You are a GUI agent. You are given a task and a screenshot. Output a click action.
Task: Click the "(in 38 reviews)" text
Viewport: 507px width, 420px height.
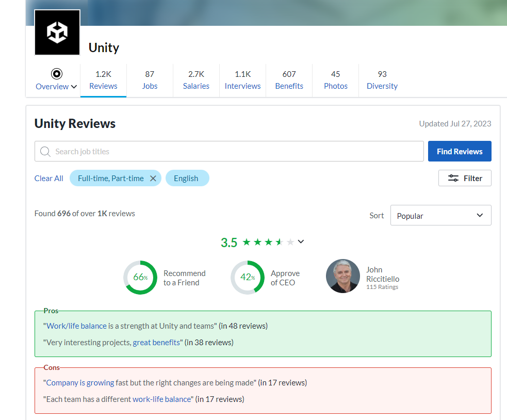coord(209,342)
